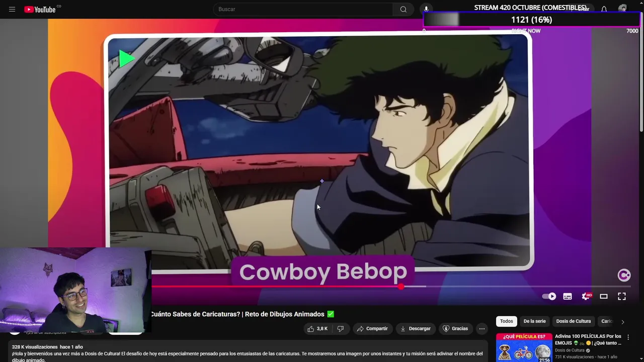
Task: Open Adivina 100 PELÍCULAS video title
Action: tap(588, 339)
